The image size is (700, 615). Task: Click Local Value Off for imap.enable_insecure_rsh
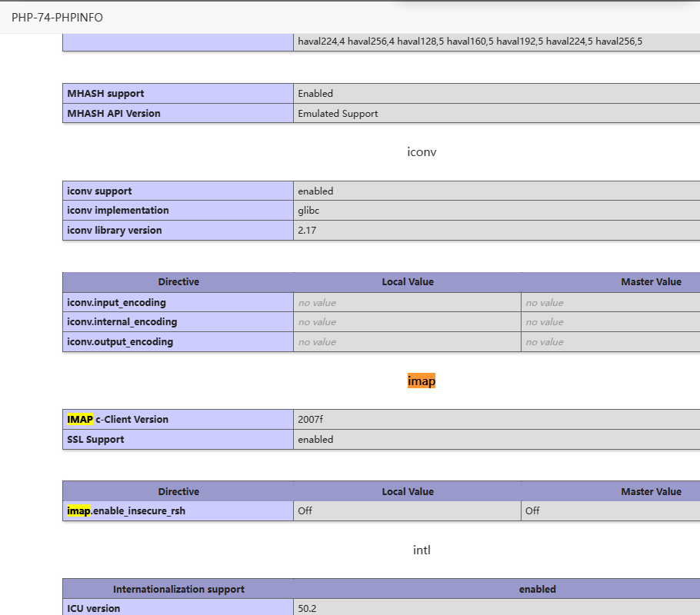305,510
